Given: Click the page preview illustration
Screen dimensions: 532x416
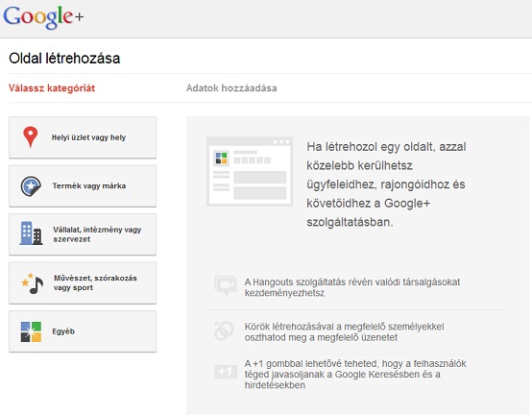Looking at the screenshot, I should click(x=250, y=172).
